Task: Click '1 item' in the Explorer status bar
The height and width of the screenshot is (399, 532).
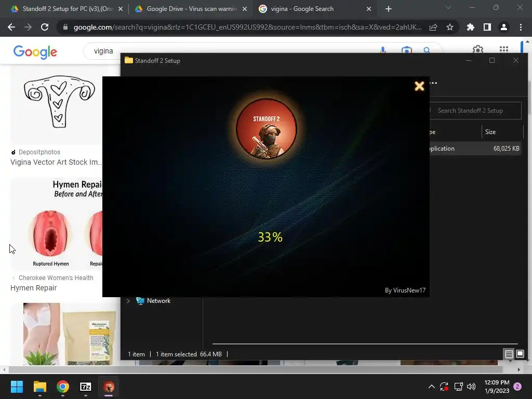Action: [x=136, y=354]
